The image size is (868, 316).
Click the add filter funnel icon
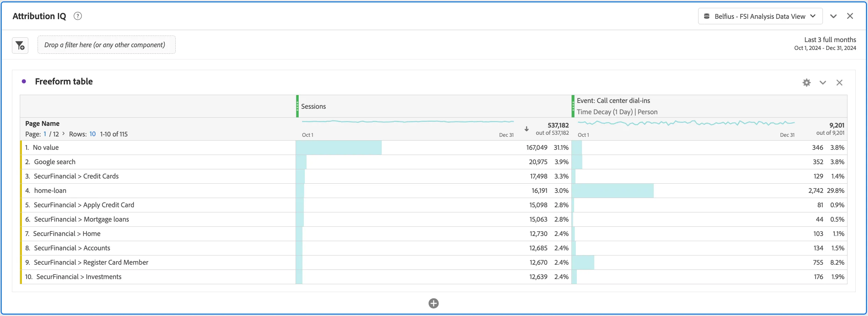coord(20,45)
